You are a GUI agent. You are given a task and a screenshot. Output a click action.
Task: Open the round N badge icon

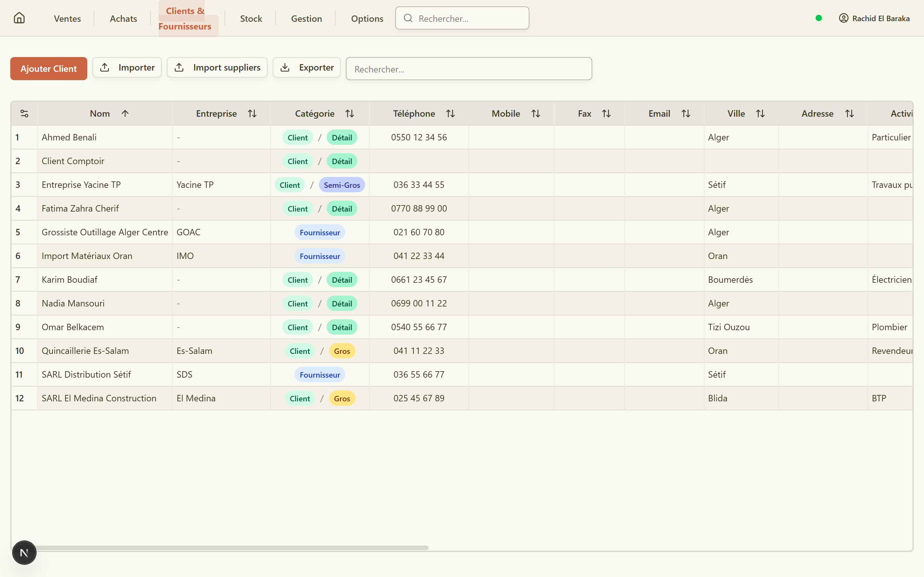coord(24,552)
